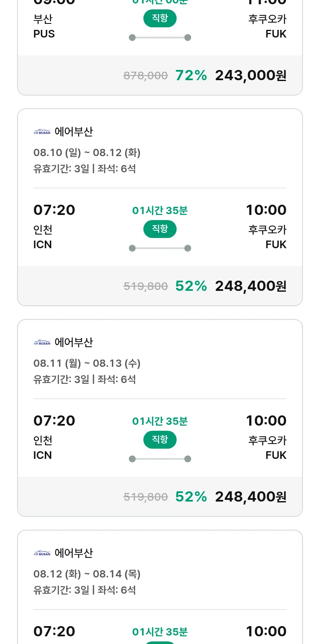Click the 직항 badge on Busan PUS flight
The image size is (320, 644).
point(160,18)
